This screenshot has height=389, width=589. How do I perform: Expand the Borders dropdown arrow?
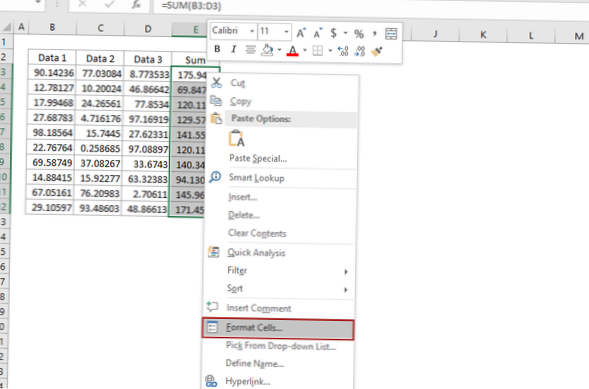[x=330, y=50]
